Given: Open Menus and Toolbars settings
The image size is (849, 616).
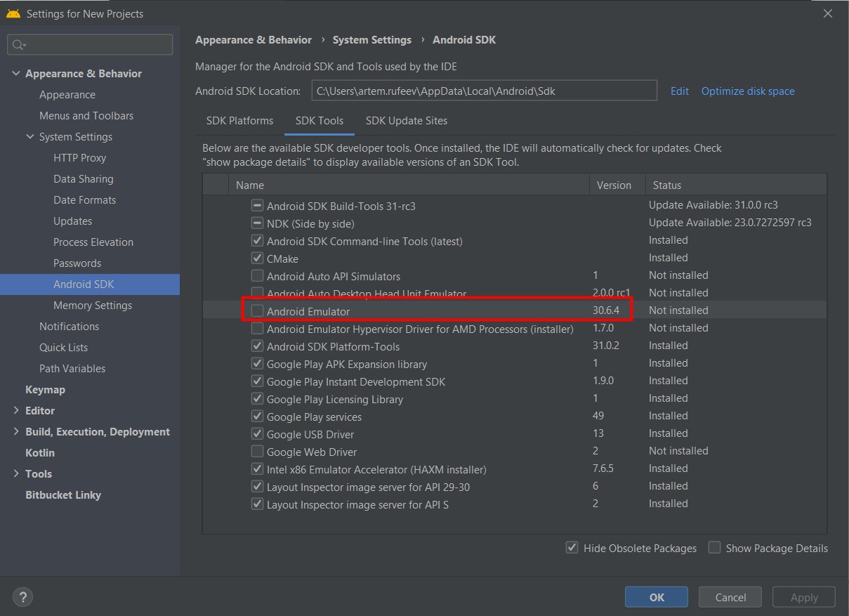Looking at the screenshot, I should [86, 115].
